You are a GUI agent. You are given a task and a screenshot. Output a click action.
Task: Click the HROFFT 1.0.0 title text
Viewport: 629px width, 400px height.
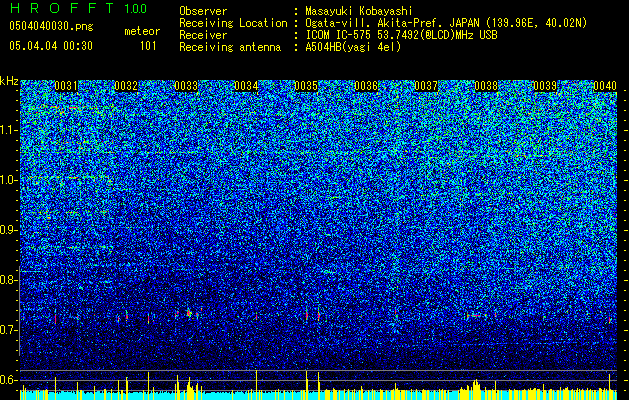pos(78,8)
